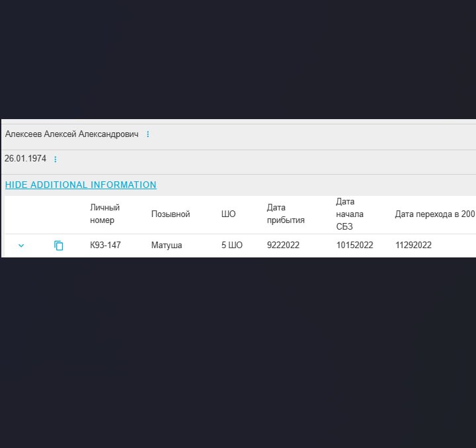This screenshot has width=476, height=448.
Task: Open the three-dot menu beside the full name
Action: [147, 134]
